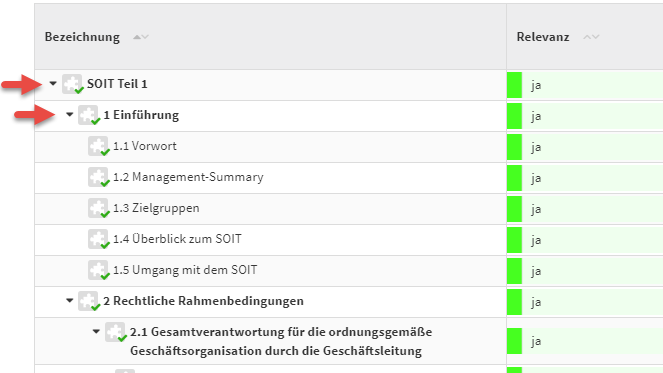This screenshot has height=373, width=663.
Task: Collapse the 2 Rechtliche Rahmenbedingungen arrow
Action: [70, 301]
